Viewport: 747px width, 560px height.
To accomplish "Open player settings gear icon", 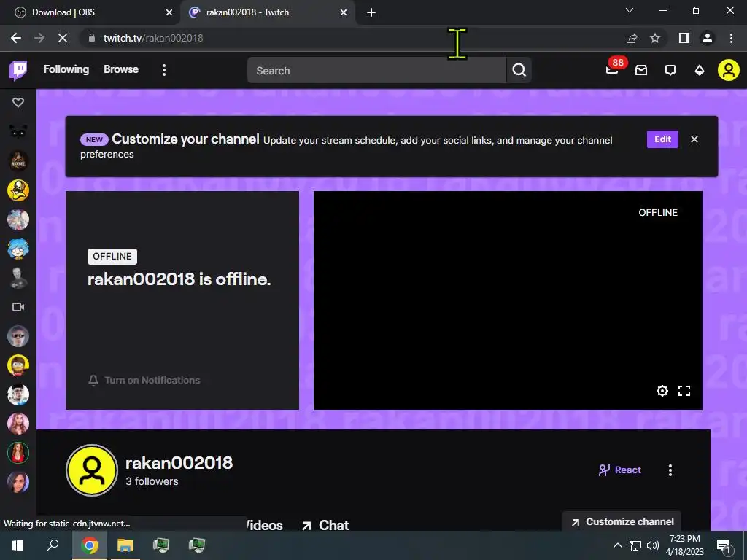I will [662, 391].
